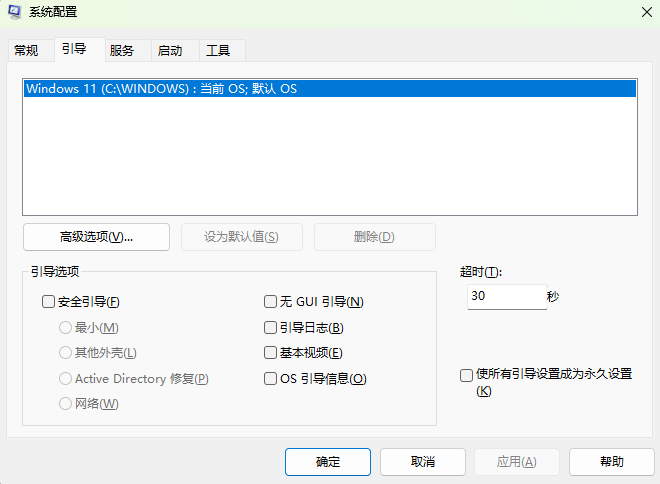
Task: Click the 设为默认值(S) button
Action: (x=242, y=237)
